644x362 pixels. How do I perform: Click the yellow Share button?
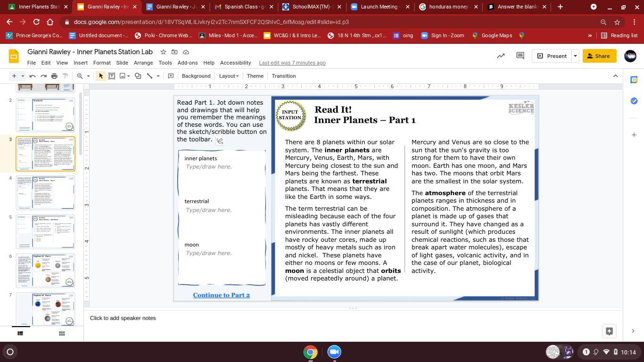(599, 56)
